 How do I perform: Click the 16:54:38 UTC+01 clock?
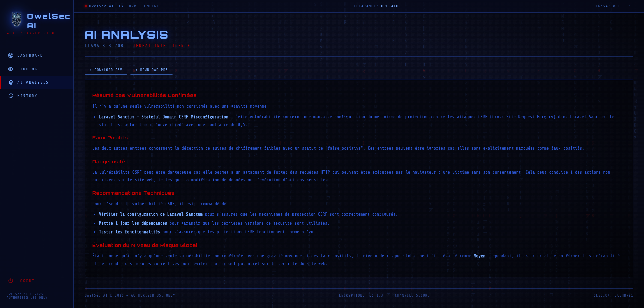(x=614, y=6)
